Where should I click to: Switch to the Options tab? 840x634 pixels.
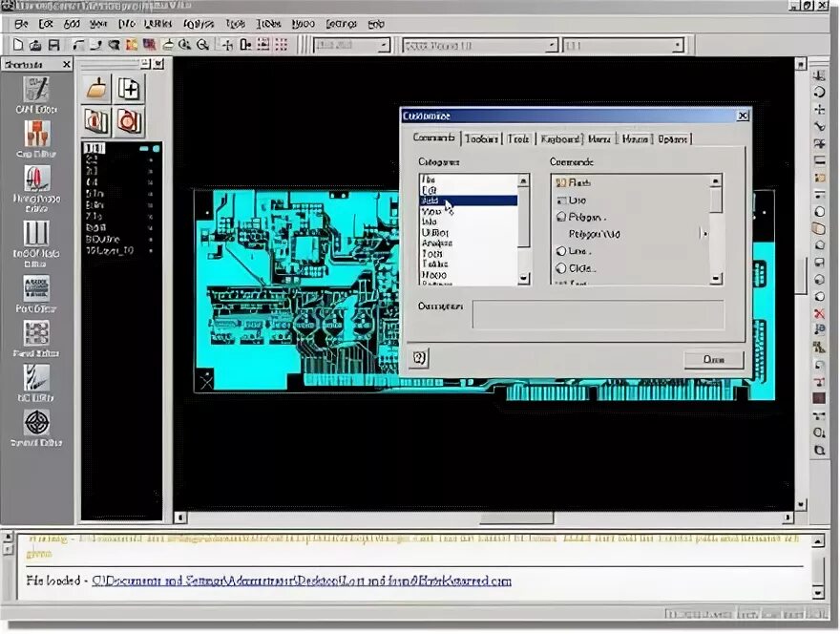[673, 138]
